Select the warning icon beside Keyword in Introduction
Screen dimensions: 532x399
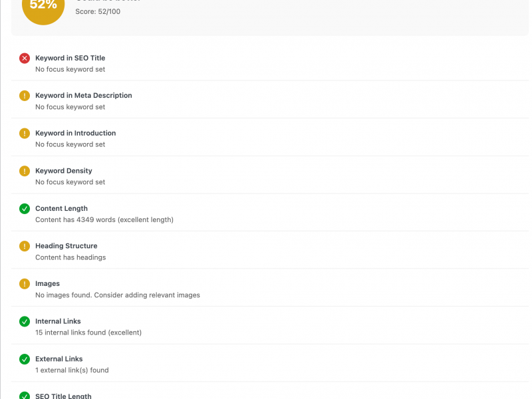tap(25, 133)
